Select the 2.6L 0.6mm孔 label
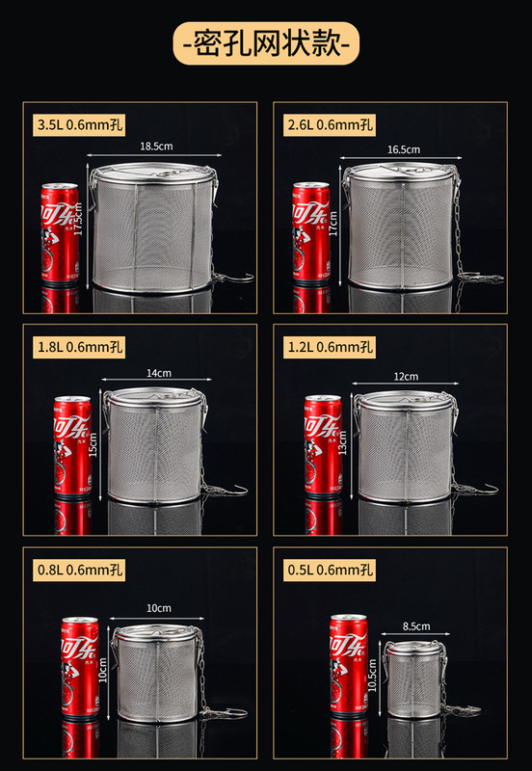Screen dimensions: 532x771 point(330,125)
